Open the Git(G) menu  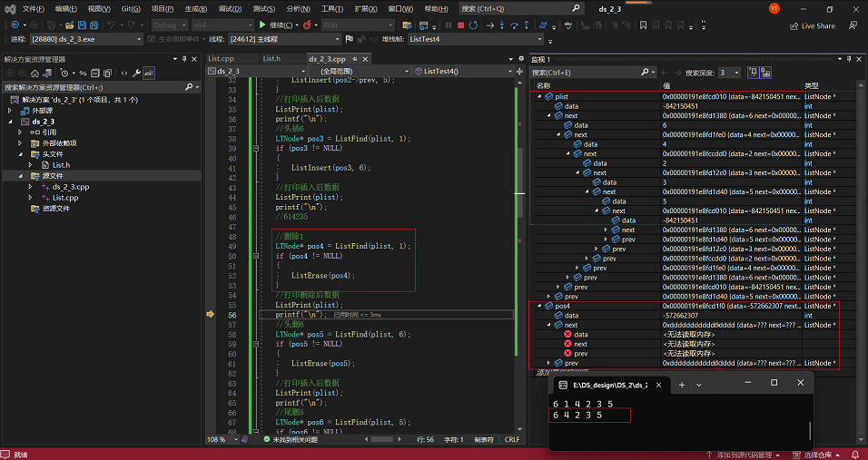click(131, 9)
